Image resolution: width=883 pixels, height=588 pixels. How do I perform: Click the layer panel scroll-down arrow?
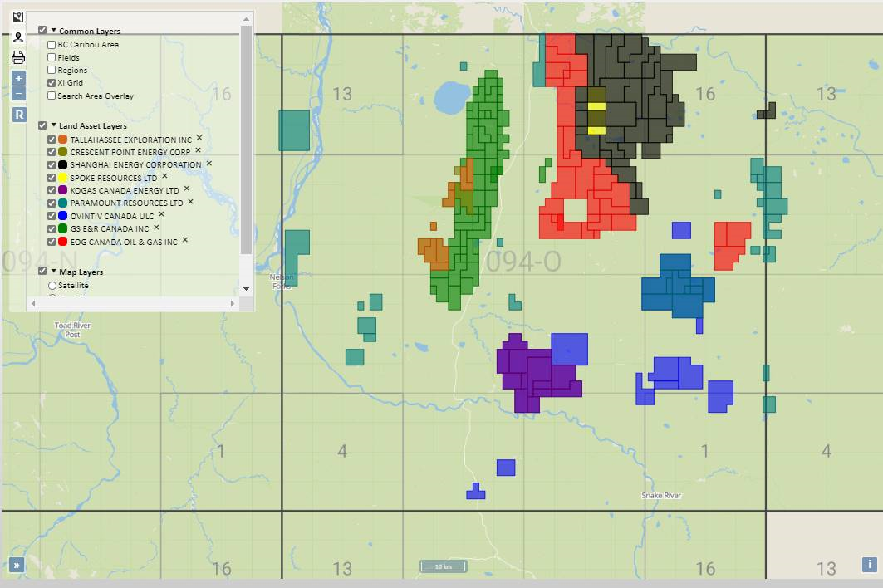245,289
